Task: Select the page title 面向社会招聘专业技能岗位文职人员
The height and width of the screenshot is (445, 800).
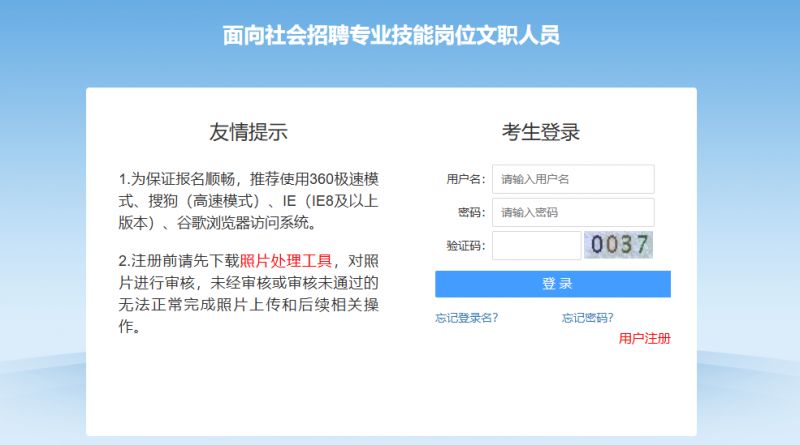Action: [x=391, y=36]
